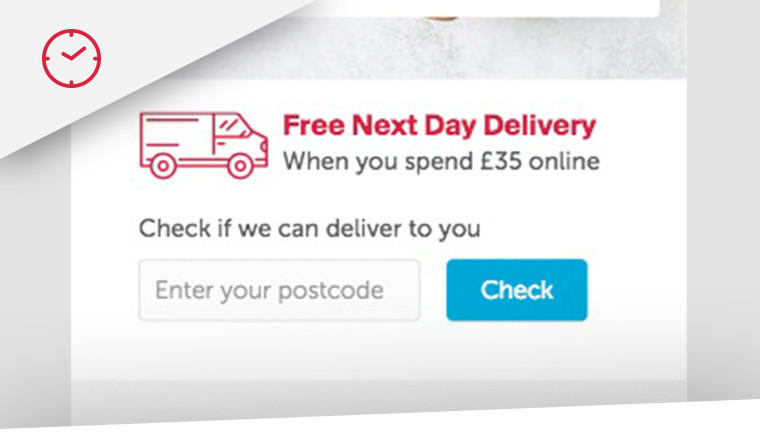Click the 'postcode' placeholder word in the field

[x=331, y=291]
